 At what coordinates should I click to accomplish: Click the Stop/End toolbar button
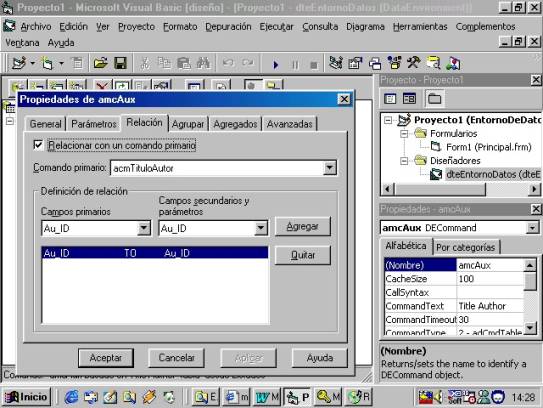[x=314, y=64]
